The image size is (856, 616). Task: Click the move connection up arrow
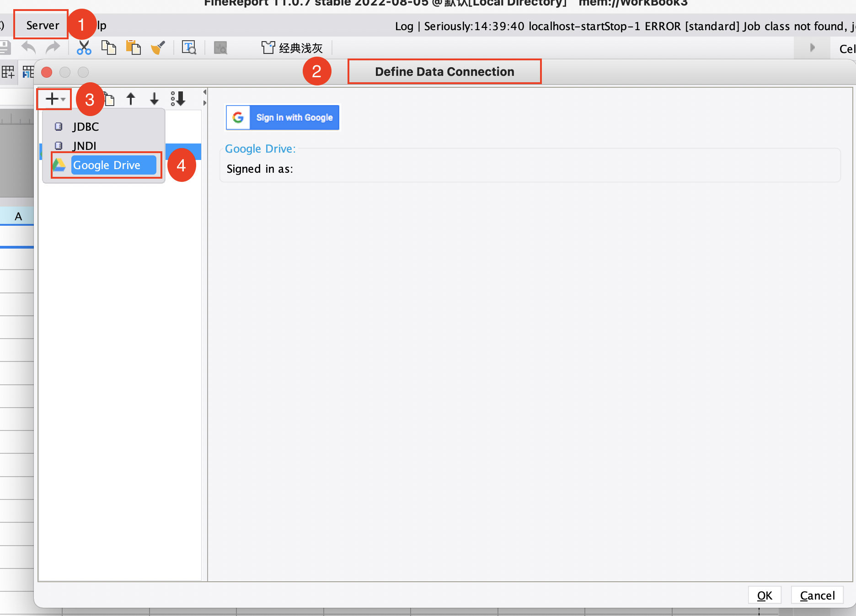coord(131,98)
